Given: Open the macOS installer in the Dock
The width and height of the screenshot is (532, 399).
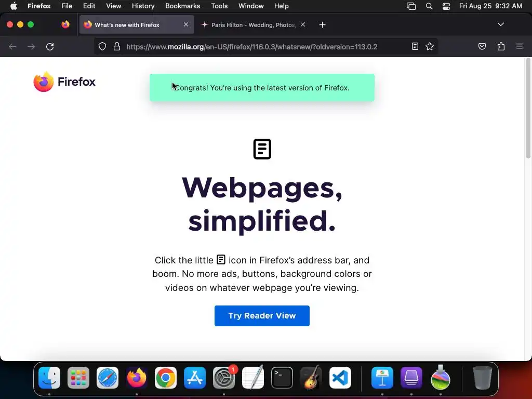Looking at the screenshot, I should click(441, 378).
